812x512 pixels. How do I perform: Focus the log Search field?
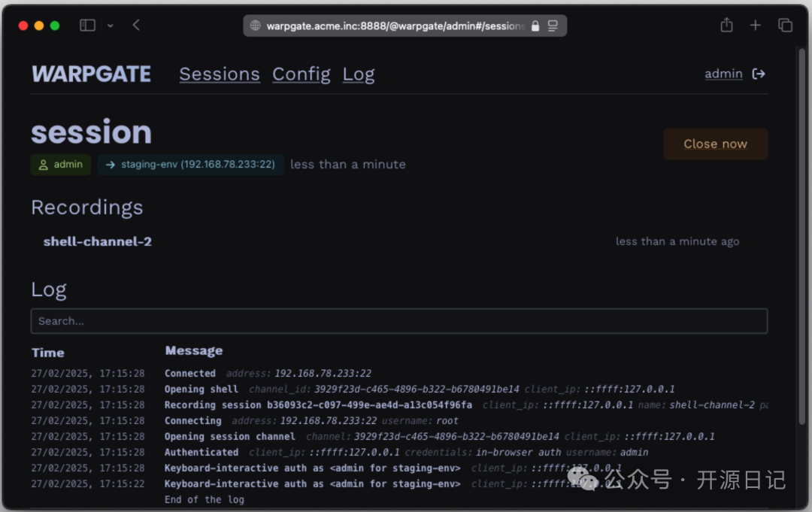[398, 321]
